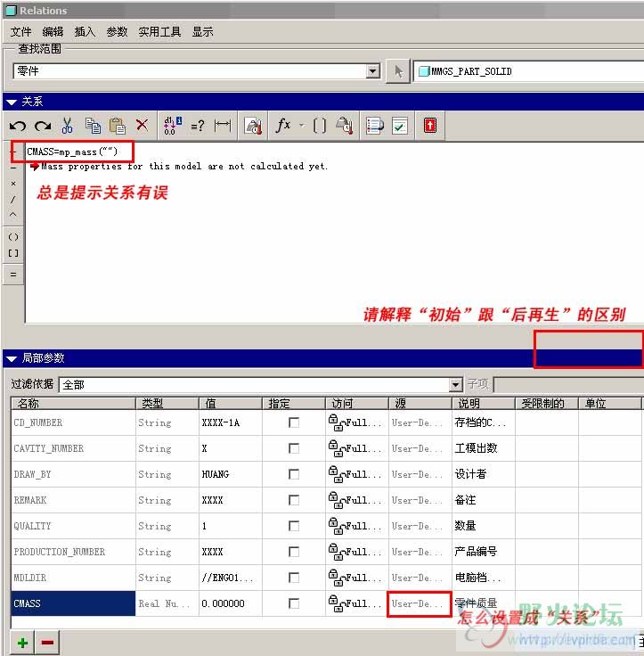Screen dimensions: 644x656
Task: Select the PRODUCTION_NUMBER parameter name cell
Action: (x=73, y=552)
